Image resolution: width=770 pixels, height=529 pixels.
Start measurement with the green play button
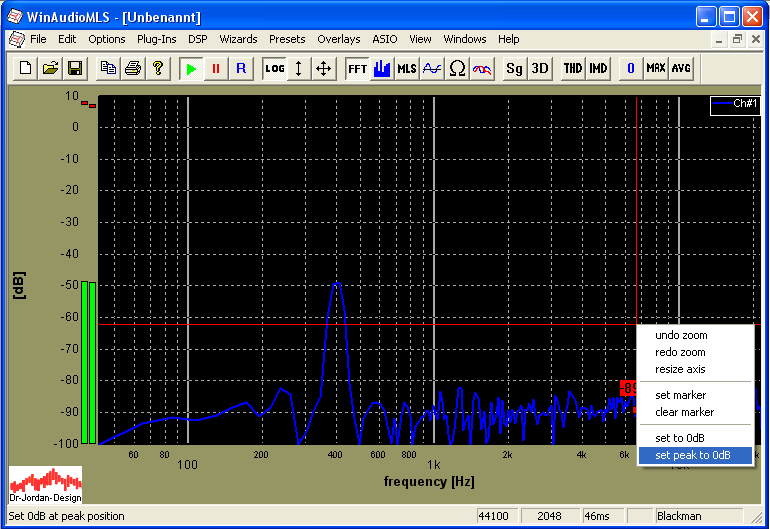191,68
